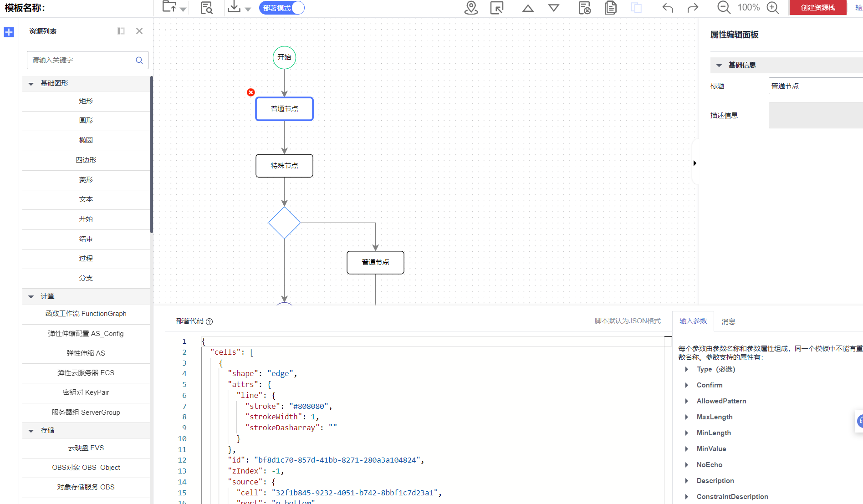Click the file search preview icon

(x=206, y=8)
